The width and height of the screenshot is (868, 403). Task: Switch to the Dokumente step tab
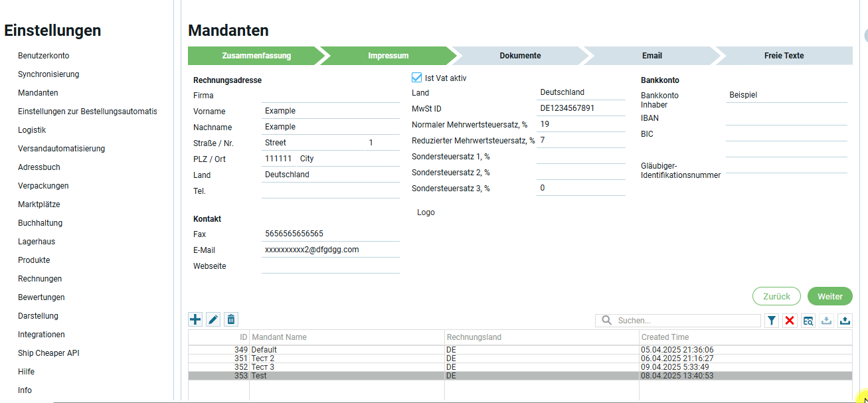point(520,56)
